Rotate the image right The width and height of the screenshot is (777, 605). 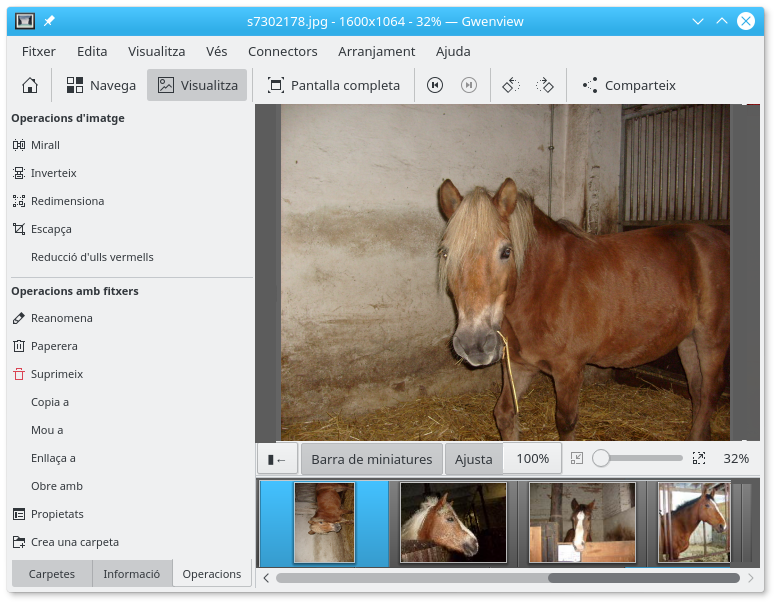(544, 86)
